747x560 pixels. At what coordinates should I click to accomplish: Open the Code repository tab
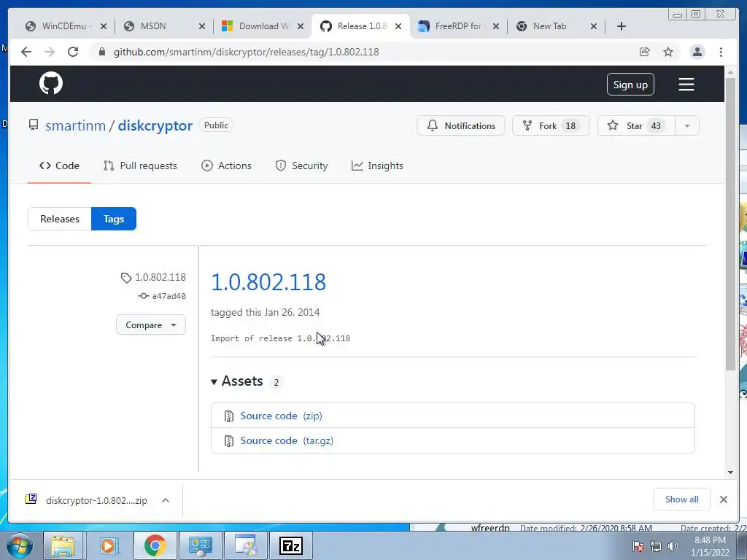click(59, 166)
